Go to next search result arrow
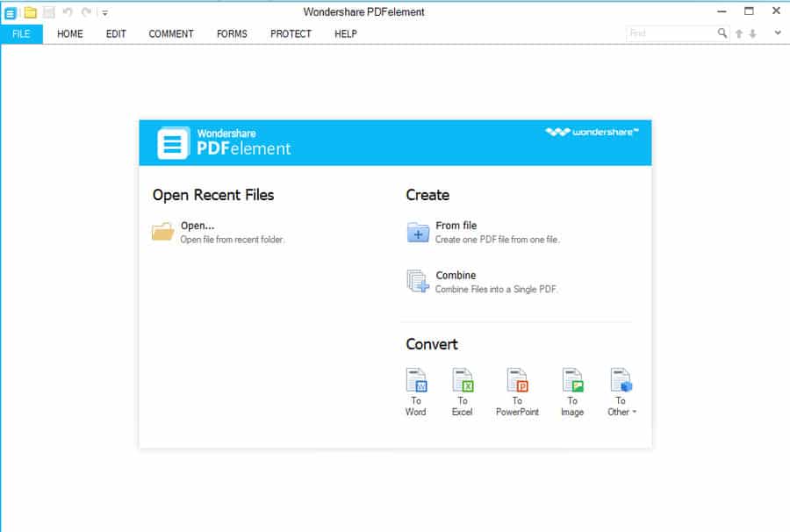The height and width of the screenshot is (532, 790). [753, 33]
